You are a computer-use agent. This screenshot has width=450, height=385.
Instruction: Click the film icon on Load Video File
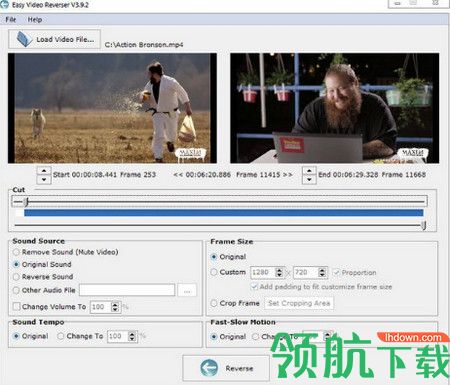24,39
